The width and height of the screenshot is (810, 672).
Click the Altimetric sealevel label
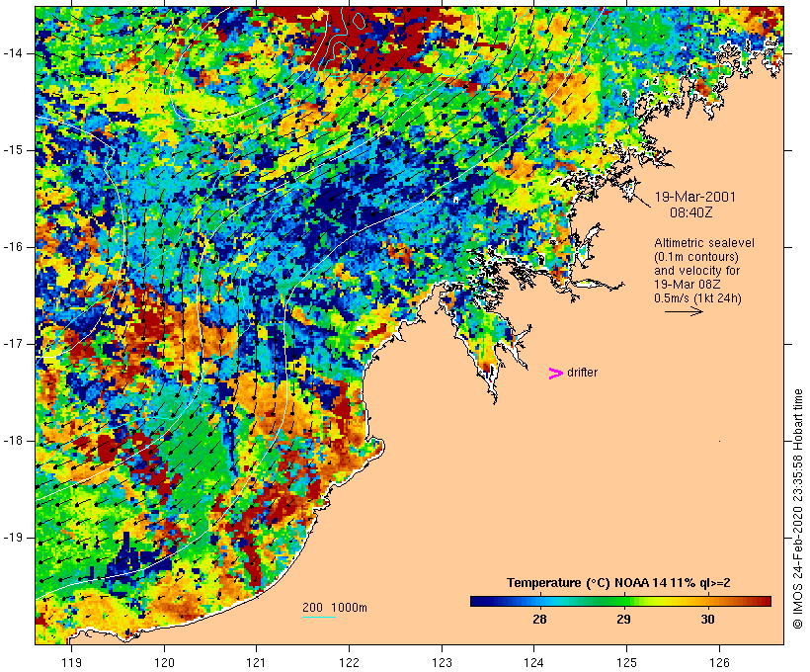tap(704, 243)
